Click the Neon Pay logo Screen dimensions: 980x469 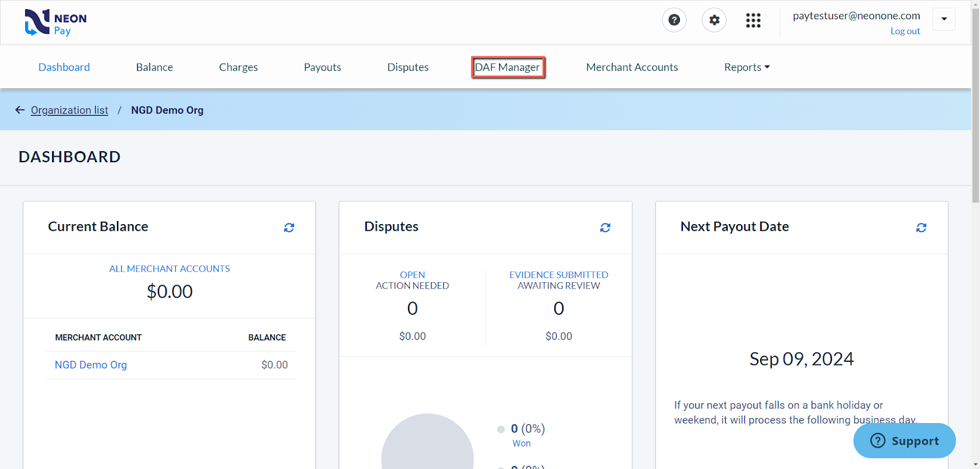[56, 23]
